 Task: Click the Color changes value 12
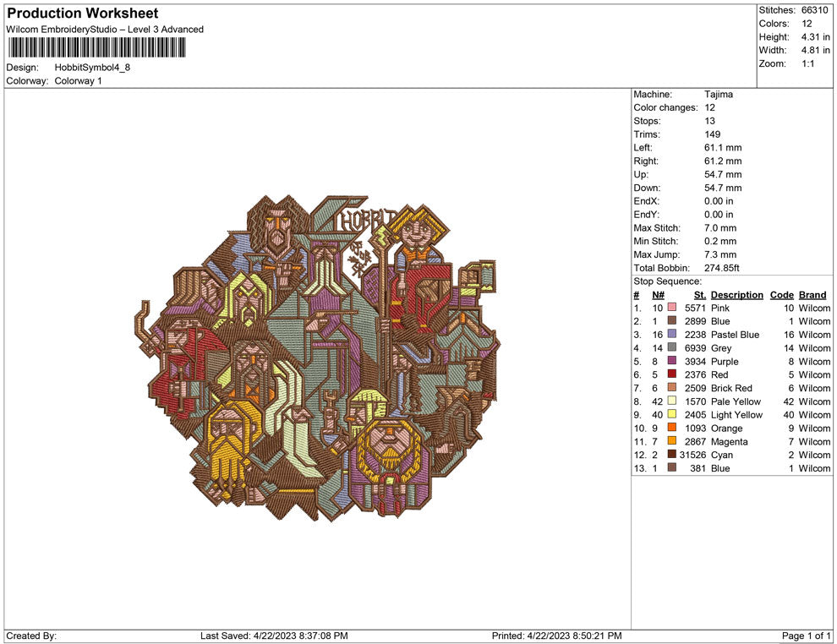pos(709,107)
